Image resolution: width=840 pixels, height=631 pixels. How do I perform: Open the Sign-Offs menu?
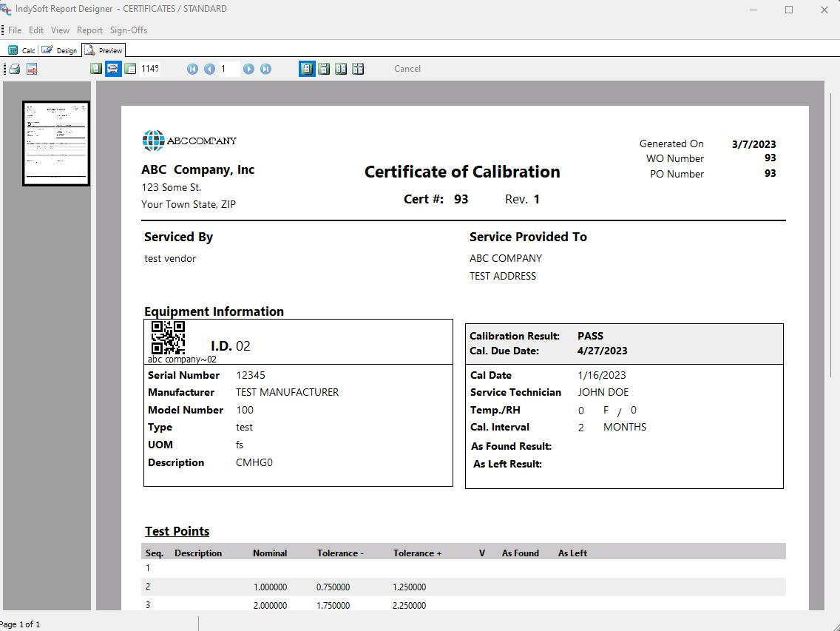coord(129,30)
